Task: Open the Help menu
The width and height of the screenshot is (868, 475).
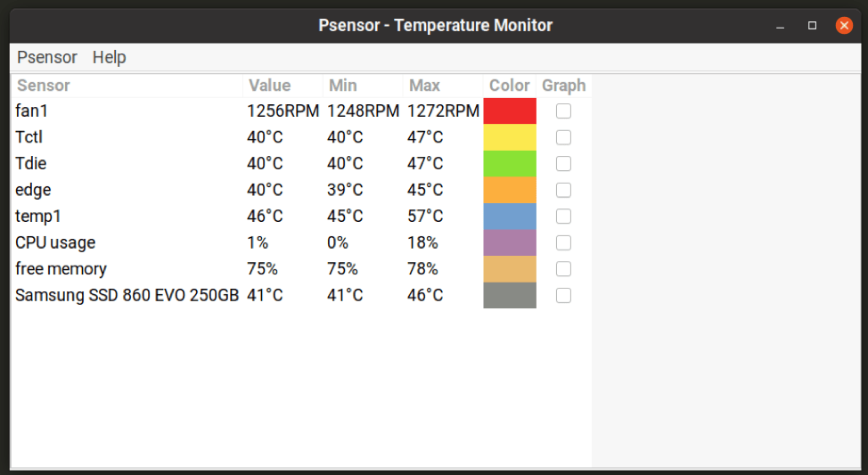Action: (109, 57)
